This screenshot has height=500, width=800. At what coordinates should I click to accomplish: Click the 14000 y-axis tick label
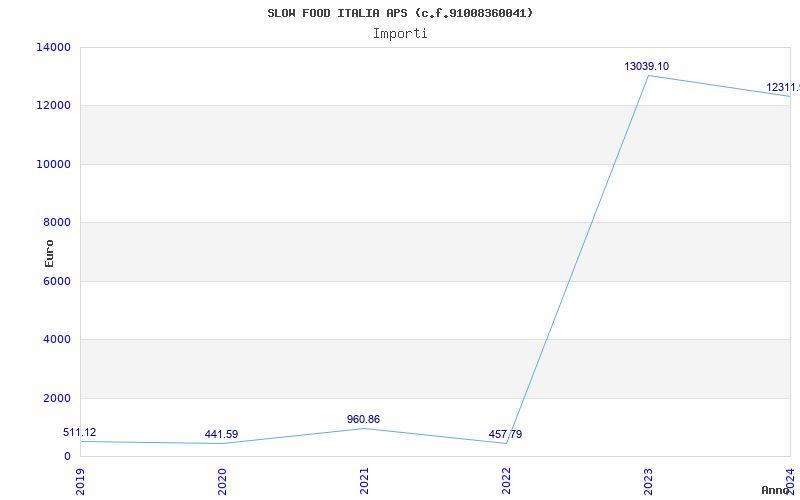(x=54, y=47)
